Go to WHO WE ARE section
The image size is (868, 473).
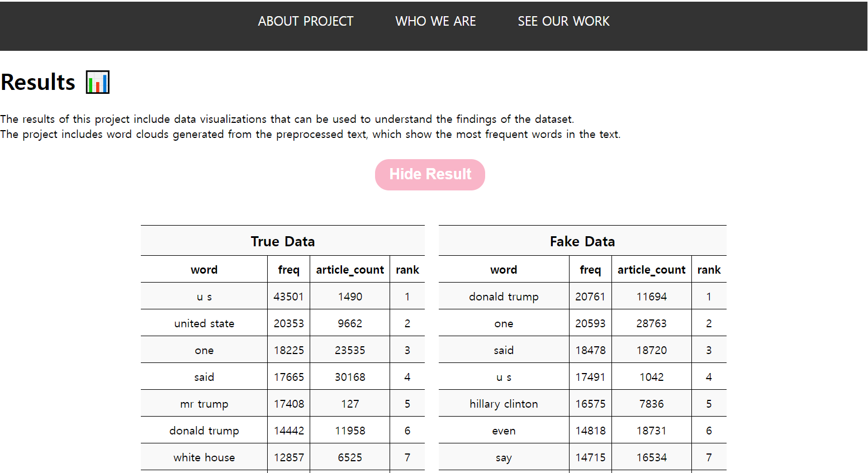coord(435,21)
